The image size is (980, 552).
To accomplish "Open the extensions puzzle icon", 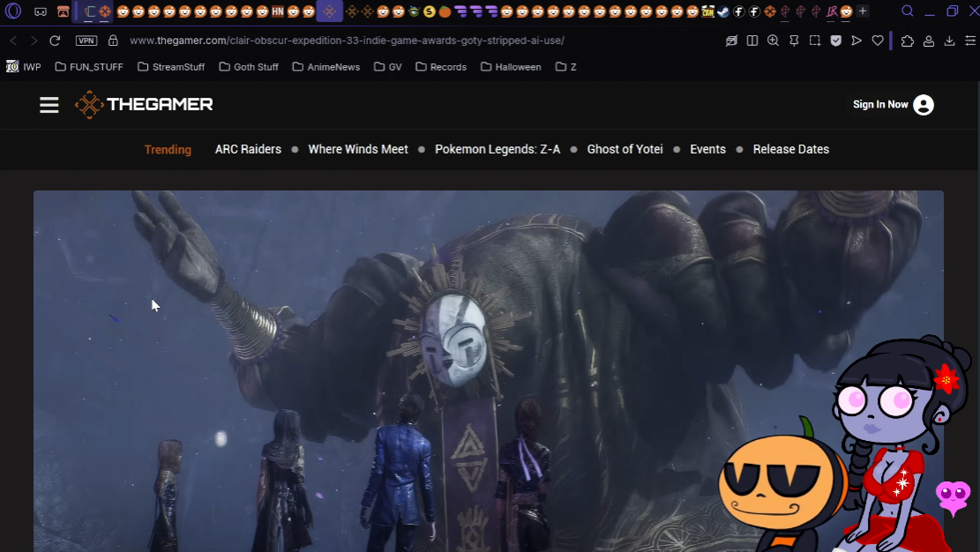I will click(x=908, y=41).
